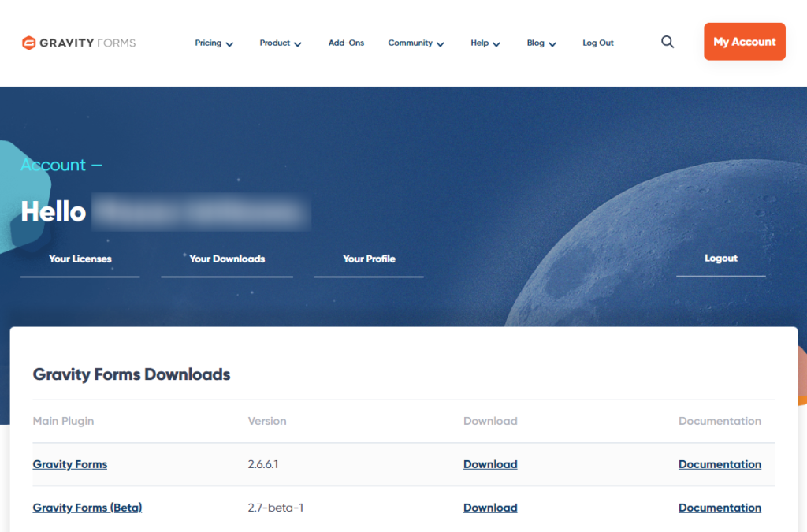Download Gravity Forms version 2.6.6.1
The height and width of the screenshot is (532, 807).
point(490,464)
